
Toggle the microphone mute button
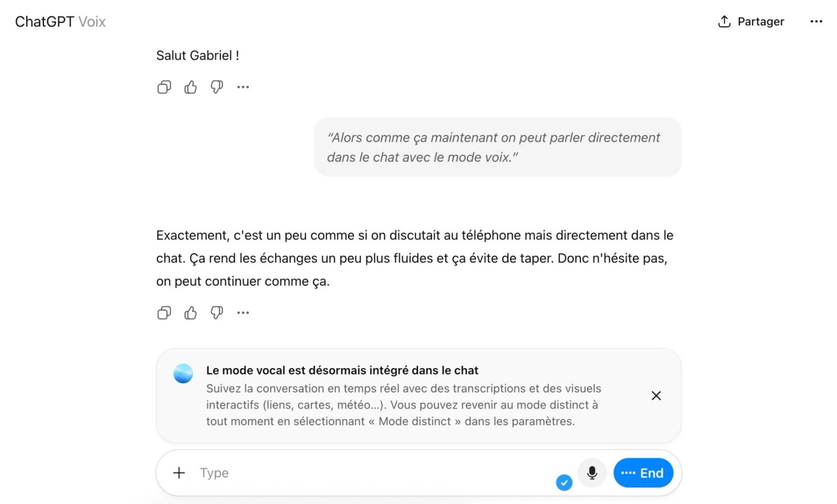pyautogui.click(x=592, y=473)
